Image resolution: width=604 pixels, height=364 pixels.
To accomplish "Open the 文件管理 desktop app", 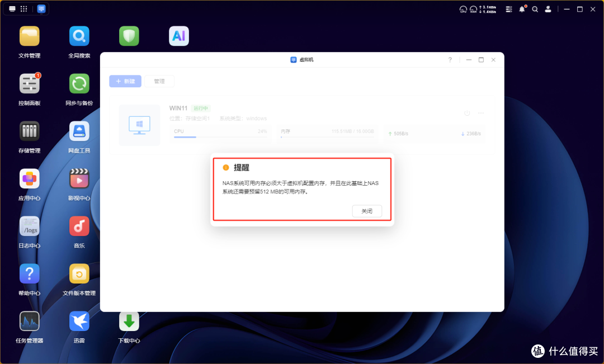I will pyautogui.click(x=30, y=36).
